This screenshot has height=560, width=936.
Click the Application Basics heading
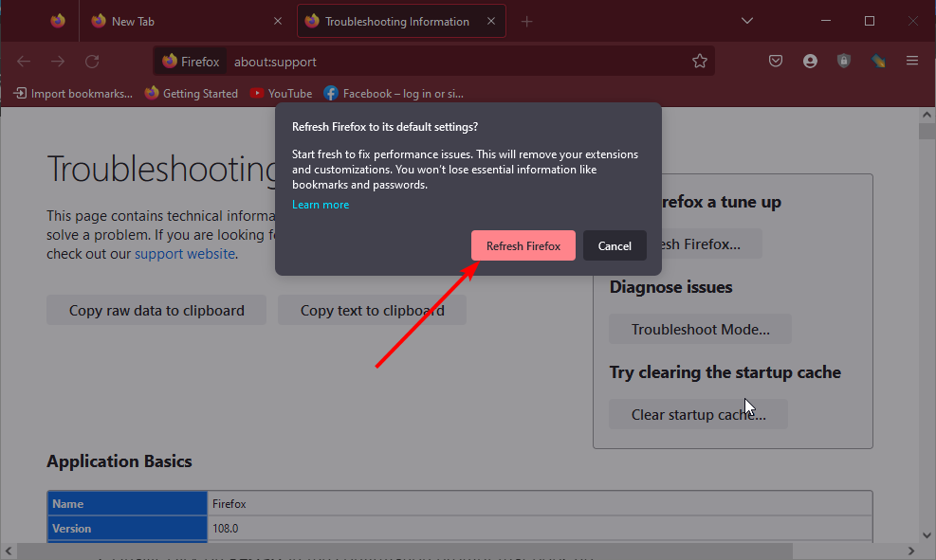click(x=119, y=461)
